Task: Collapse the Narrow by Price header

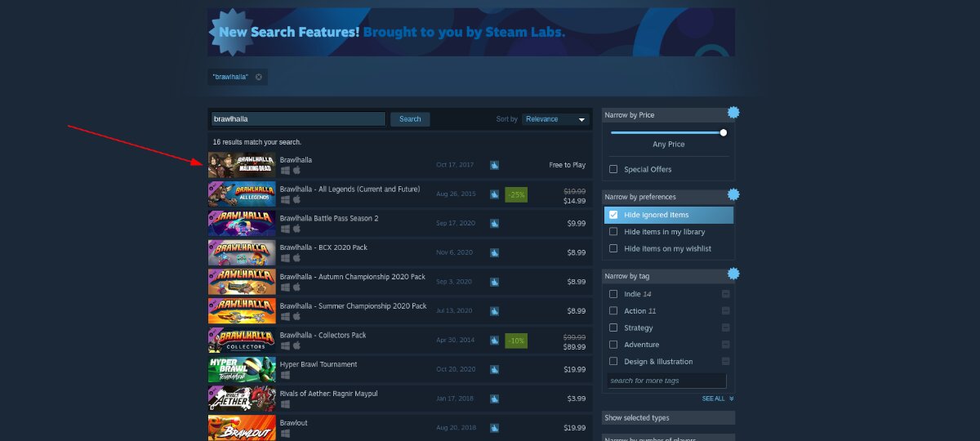Action: (668, 115)
